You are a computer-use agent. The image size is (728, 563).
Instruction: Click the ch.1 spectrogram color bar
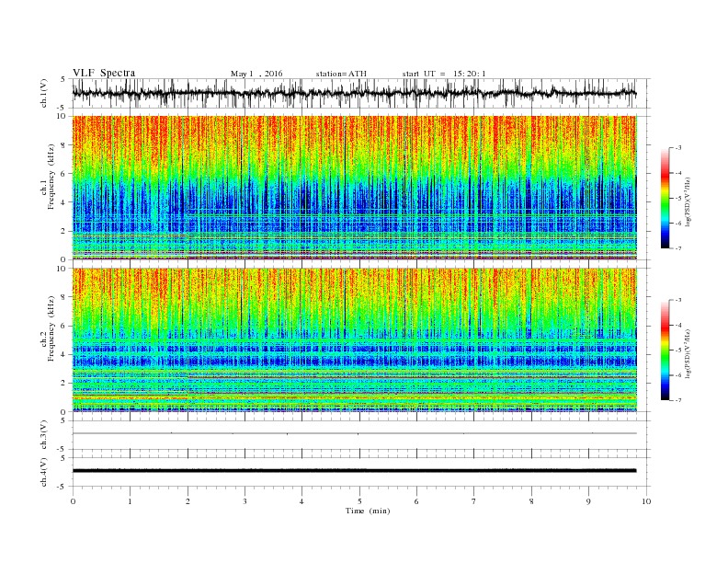(665, 198)
